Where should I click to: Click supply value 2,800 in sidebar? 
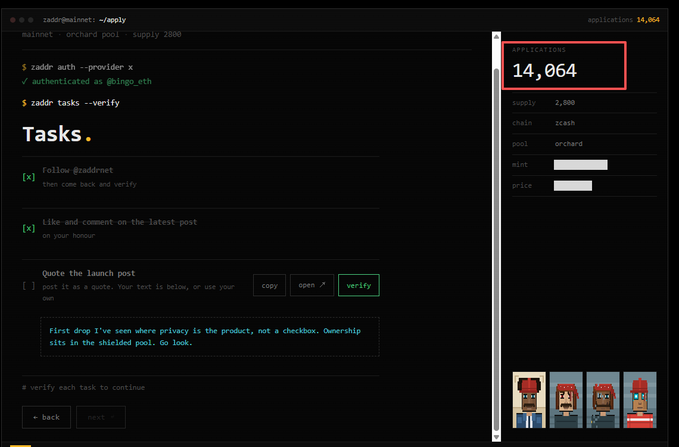click(x=565, y=103)
